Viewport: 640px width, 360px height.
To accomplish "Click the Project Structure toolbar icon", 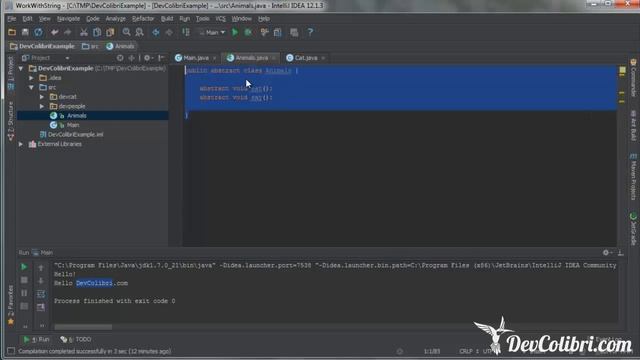I will click(278, 32).
